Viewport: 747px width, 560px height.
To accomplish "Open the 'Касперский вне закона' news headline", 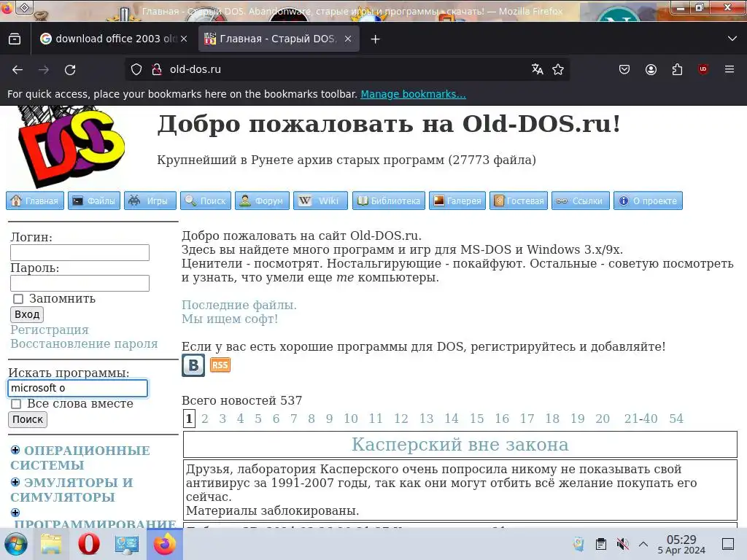I will click(460, 444).
